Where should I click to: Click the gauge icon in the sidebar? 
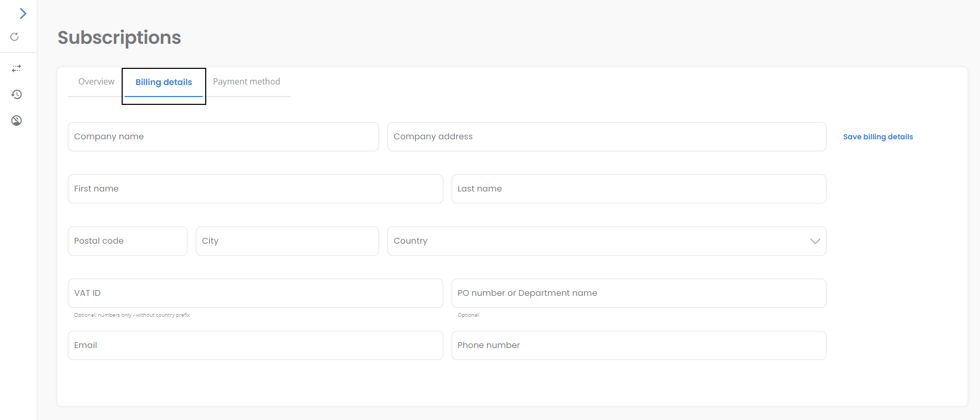pyautogui.click(x=17, y=121)
